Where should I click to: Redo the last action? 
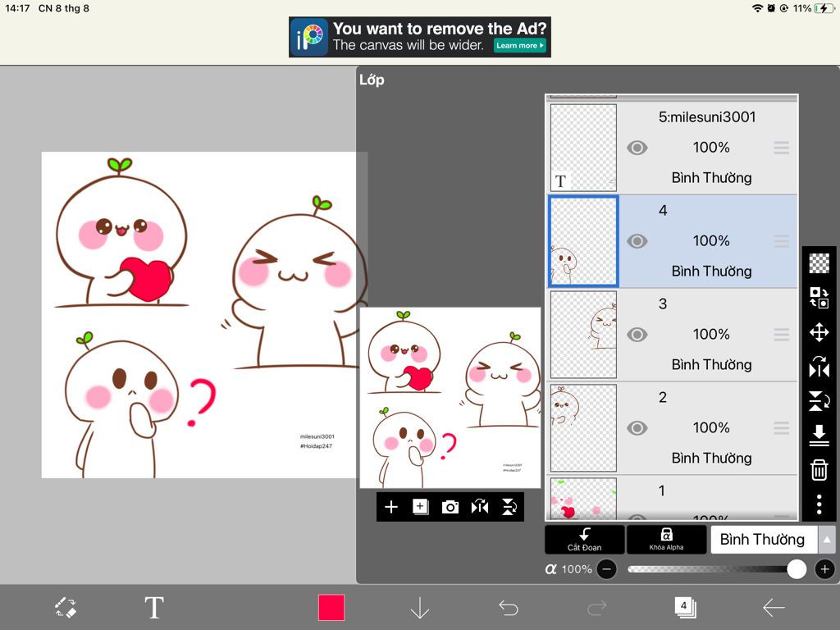(x=596, y=608)
